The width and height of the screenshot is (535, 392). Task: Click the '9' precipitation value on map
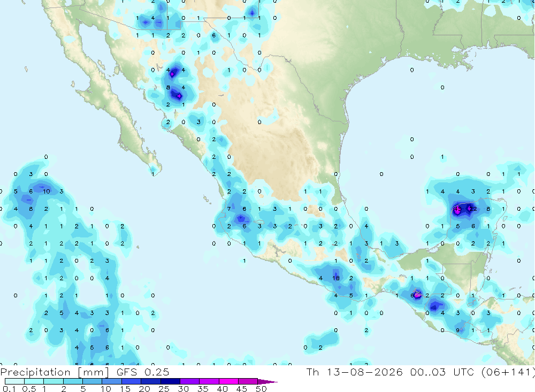pyautogui.click(x=458, y=330)
